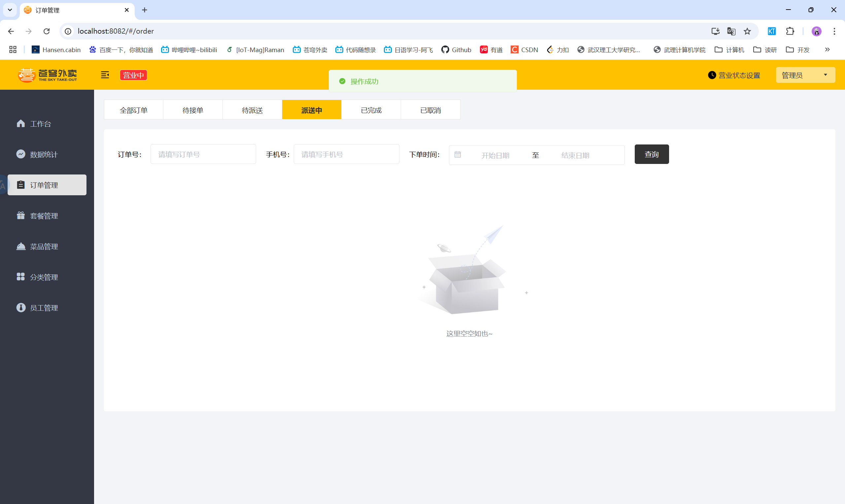Switch to 已完成 tab

coord(371,110)
